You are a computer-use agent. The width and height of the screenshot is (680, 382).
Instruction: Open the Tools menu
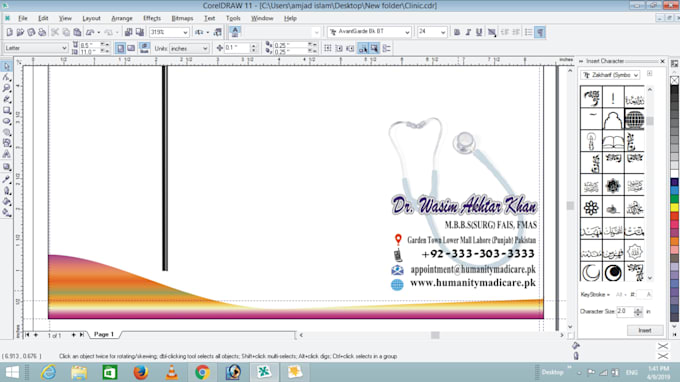pyautogui.click(x=233, y=18)
